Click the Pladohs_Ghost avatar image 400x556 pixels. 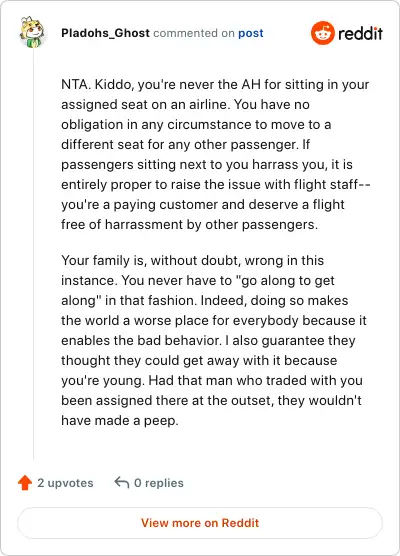[x=32, y=32]
